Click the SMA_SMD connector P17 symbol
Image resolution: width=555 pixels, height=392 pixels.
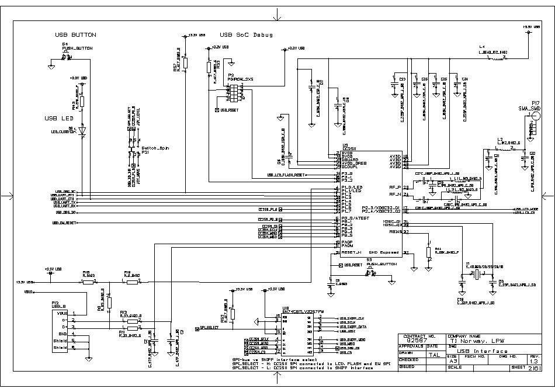click(536, 116)
